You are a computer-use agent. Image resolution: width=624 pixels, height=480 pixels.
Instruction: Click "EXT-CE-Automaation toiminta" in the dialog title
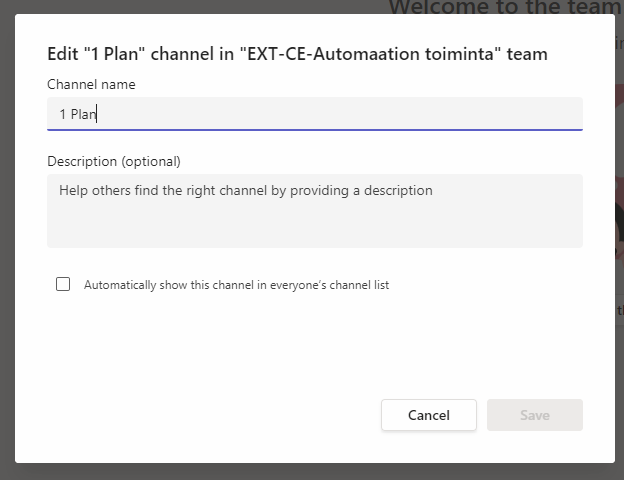(370, 54)
